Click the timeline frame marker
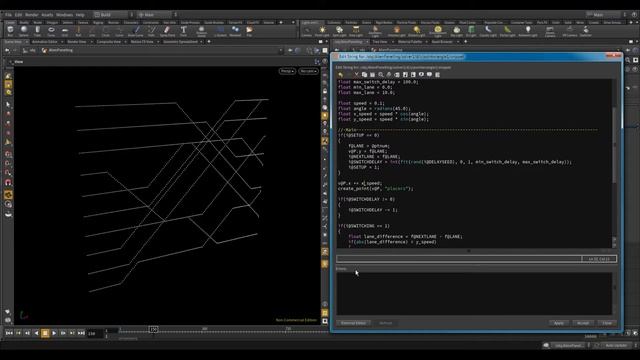 point(153,329)
